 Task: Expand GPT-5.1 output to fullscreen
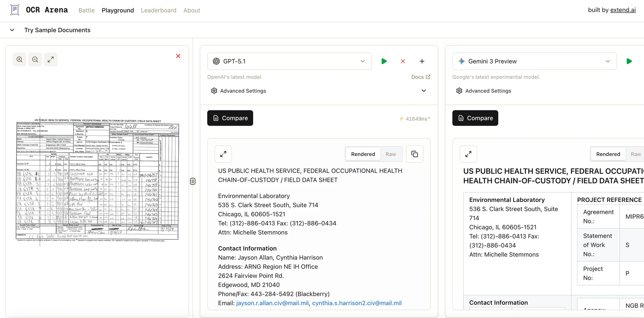[223, 154]
